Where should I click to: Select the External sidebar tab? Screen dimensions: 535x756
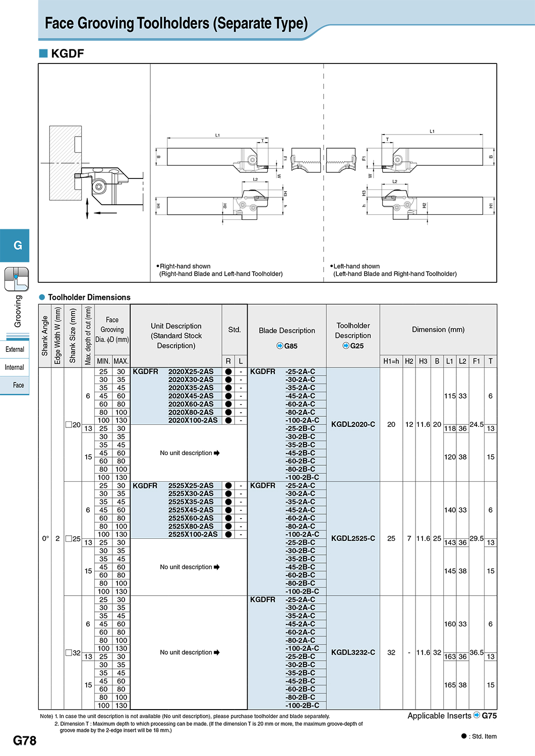click(x=15, y=349)
